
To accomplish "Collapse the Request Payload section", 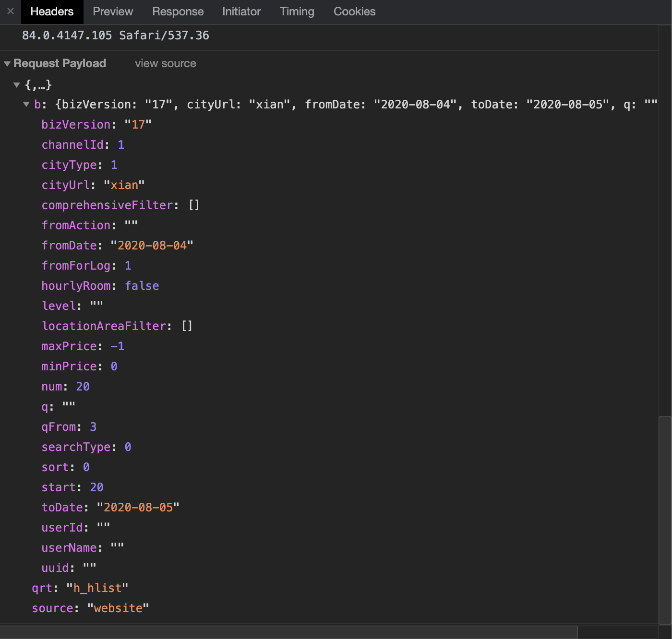I will point(7,64).
